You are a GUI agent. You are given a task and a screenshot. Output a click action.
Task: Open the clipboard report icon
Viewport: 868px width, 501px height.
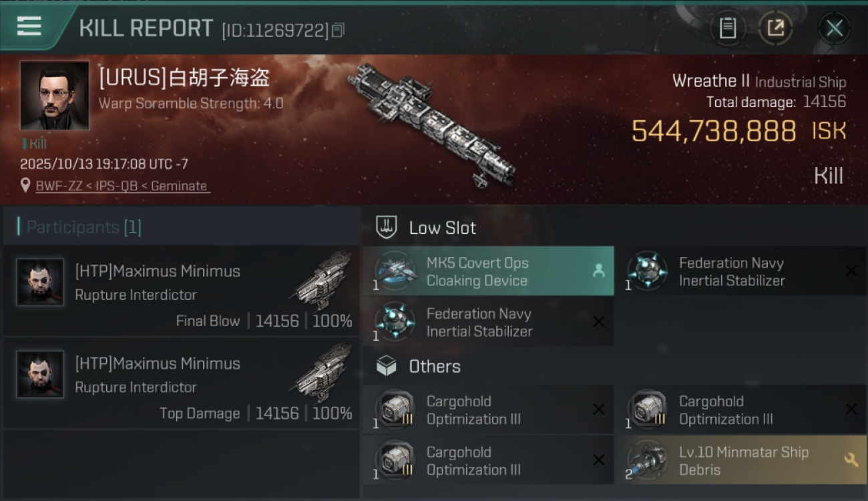click(728, 28)
